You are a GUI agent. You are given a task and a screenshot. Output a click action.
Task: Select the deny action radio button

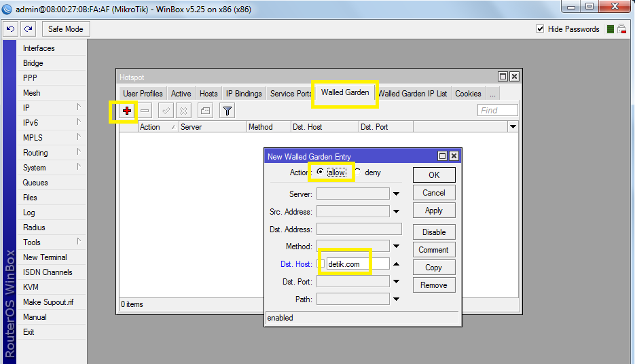click(358, 172)
